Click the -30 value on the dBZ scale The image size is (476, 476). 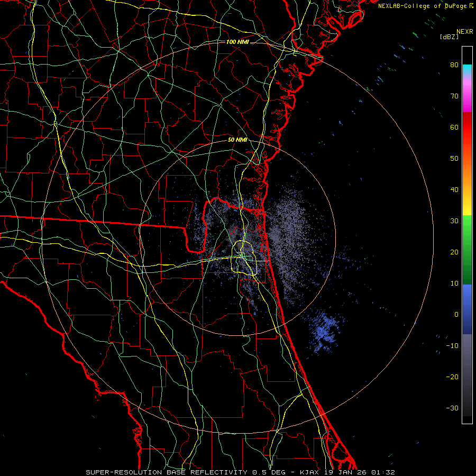click(452, 408)
